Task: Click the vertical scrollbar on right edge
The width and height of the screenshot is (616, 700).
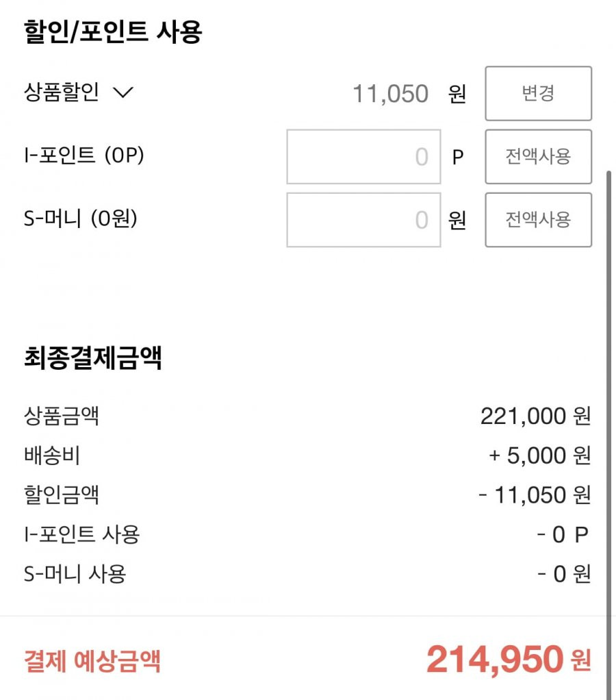Action: pos(609,433)
